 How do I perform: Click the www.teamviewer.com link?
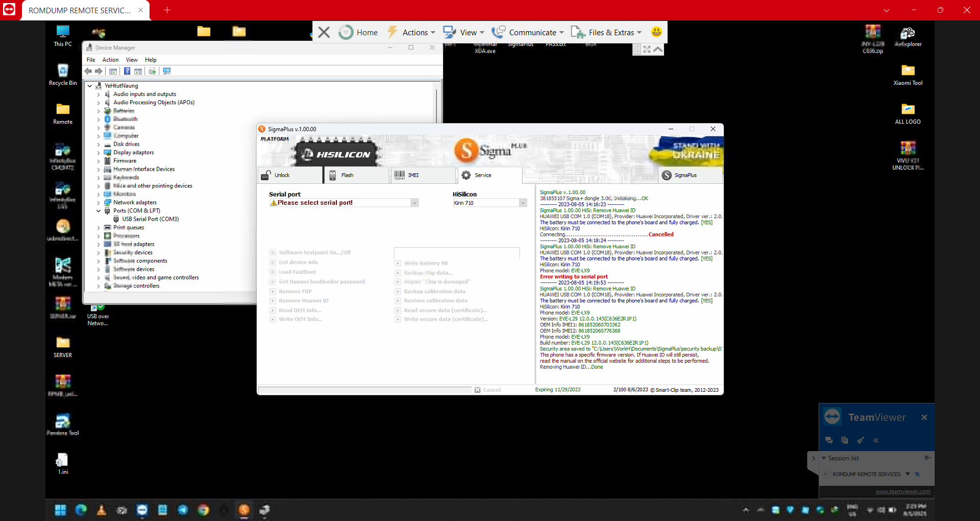pyautogui.click(x=902, y=492)
